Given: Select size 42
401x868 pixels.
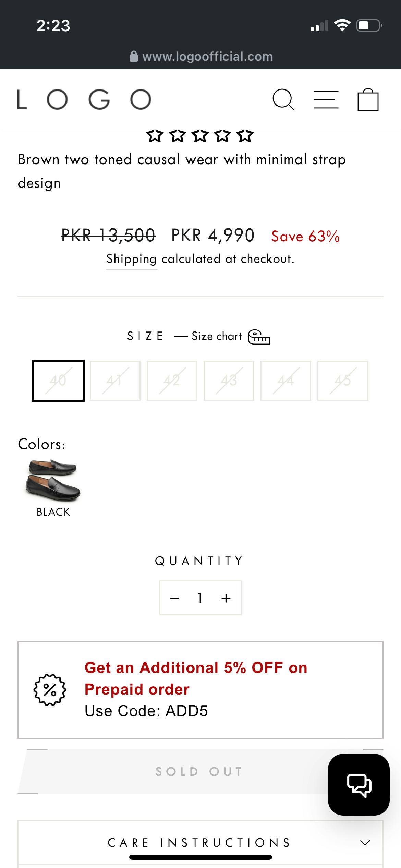Looking at the screenshot, I should click(x=172, y=381).
